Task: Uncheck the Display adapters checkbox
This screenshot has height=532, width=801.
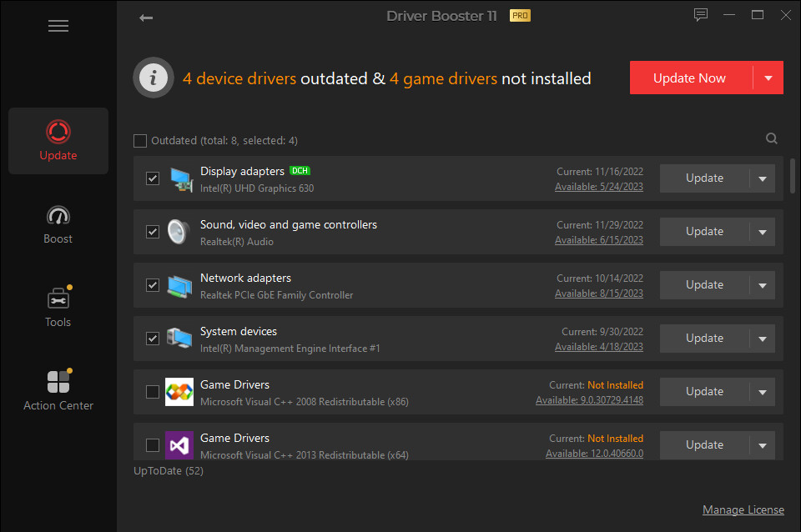Action: (153, 178)
